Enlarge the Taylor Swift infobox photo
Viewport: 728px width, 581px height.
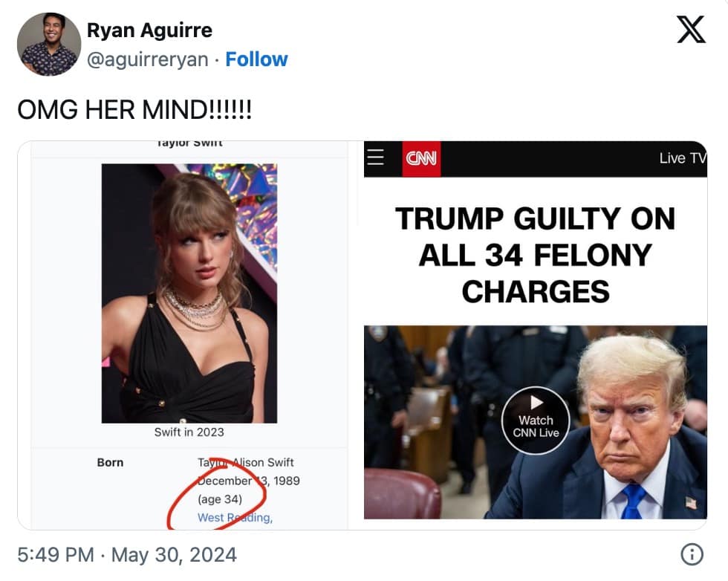189,290
